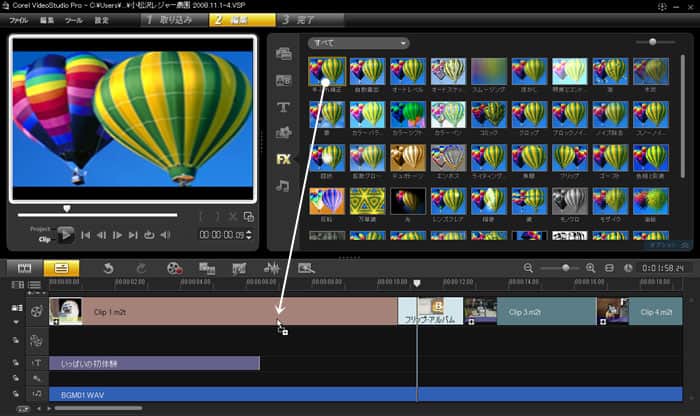Click the Redo arrow in timeline toolbar
The image size is (700, 416).
(141, 268)
